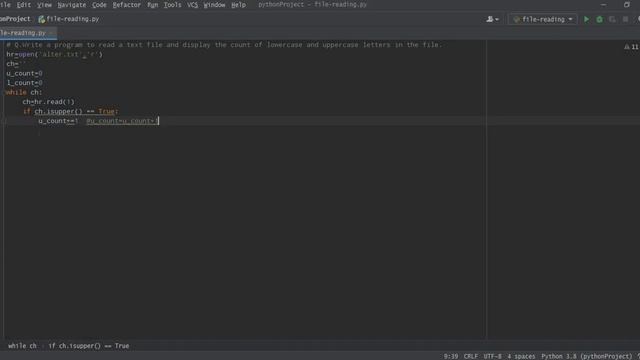Click file-reading.py in the navigation breadcrumb

[x=73, y=19]
